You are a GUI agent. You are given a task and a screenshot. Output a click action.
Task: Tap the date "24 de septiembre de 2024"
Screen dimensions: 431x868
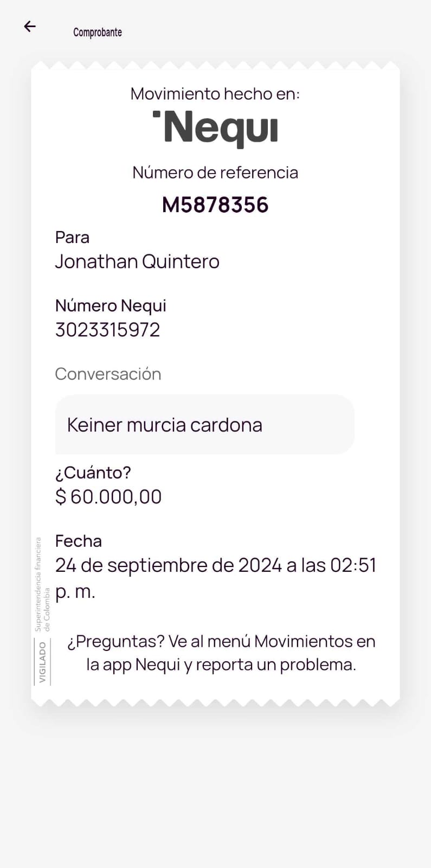click(x=168, y=565)
